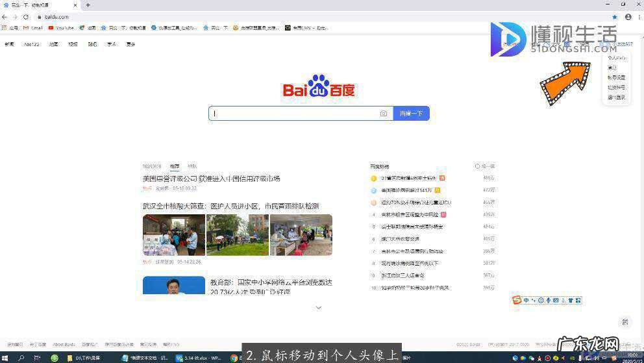Click the Sogou input method S logo
The width and height of the screenshot is (644, 363).
tap(517, 300)
